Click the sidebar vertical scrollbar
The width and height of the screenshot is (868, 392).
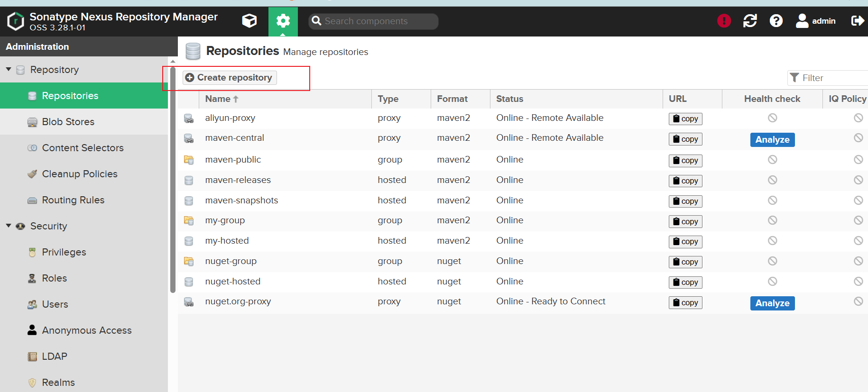click(x=173, y=180)
